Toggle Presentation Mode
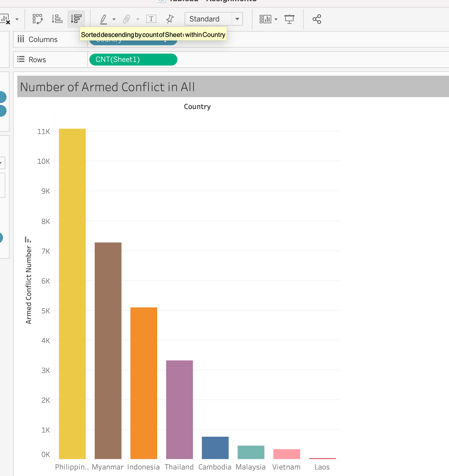 [289, 19]
